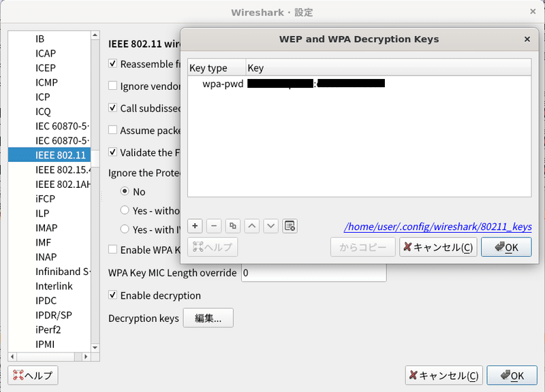Select IEEE 802.15.4 protocol entry
Viewport: 545px width, 392px height.
coord(49,169)
